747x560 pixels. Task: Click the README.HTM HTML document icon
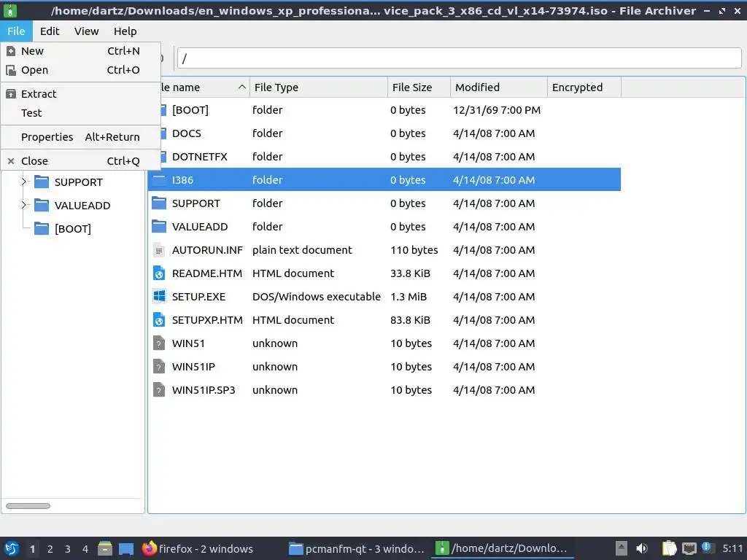click(x=158, y=273)
